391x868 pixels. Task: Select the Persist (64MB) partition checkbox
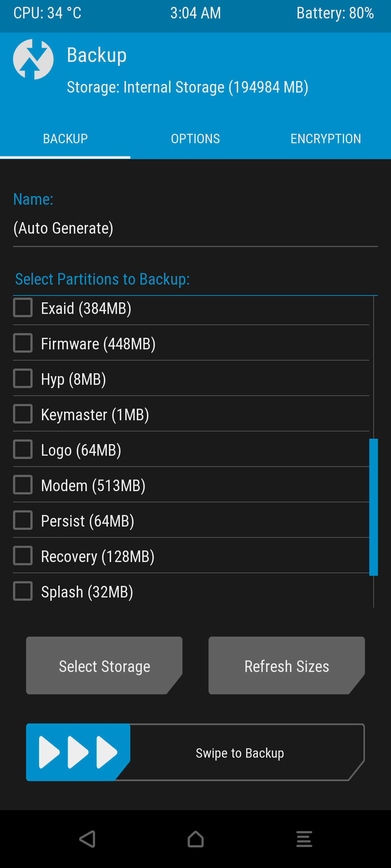[x=23, y=520]
